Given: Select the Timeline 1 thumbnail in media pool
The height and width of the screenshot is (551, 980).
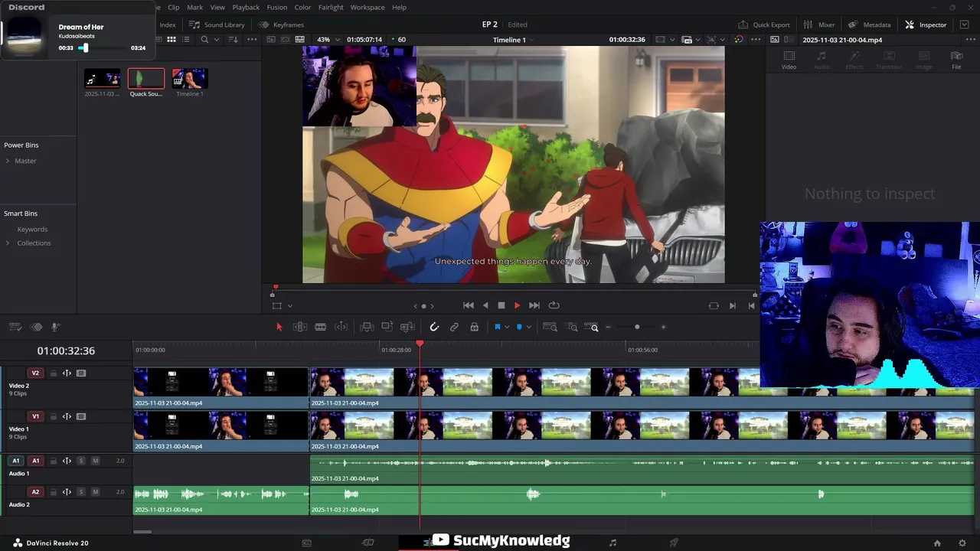Looking at the screenshot, I should 190,79.
